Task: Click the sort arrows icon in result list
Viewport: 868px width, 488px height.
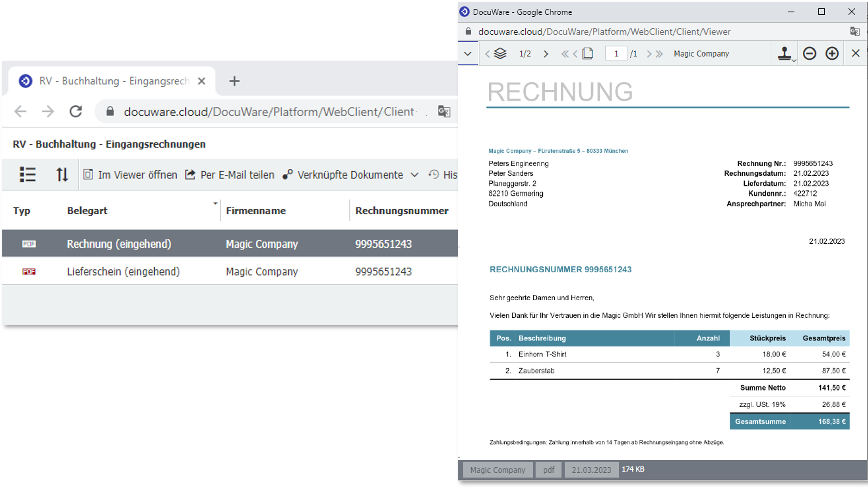Action: coord(62,175)
